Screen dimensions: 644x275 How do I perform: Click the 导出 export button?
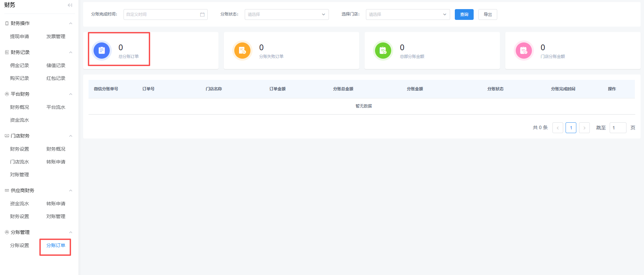[488, 14]
